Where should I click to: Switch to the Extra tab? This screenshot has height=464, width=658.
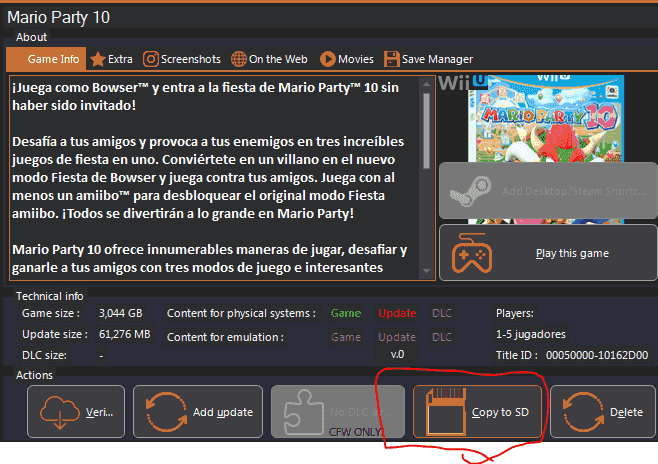point(112,59)
